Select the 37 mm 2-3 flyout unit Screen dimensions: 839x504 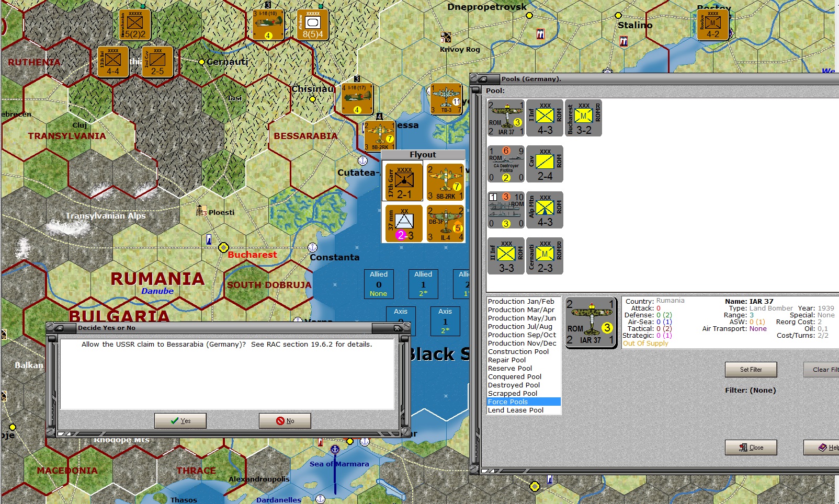[x=404, y=223]
